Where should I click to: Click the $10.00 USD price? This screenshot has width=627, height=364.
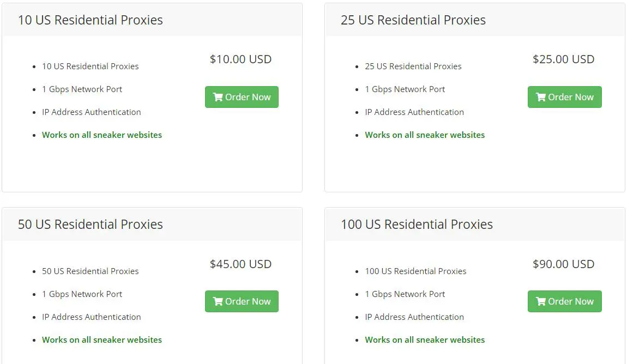coord(240,59)
